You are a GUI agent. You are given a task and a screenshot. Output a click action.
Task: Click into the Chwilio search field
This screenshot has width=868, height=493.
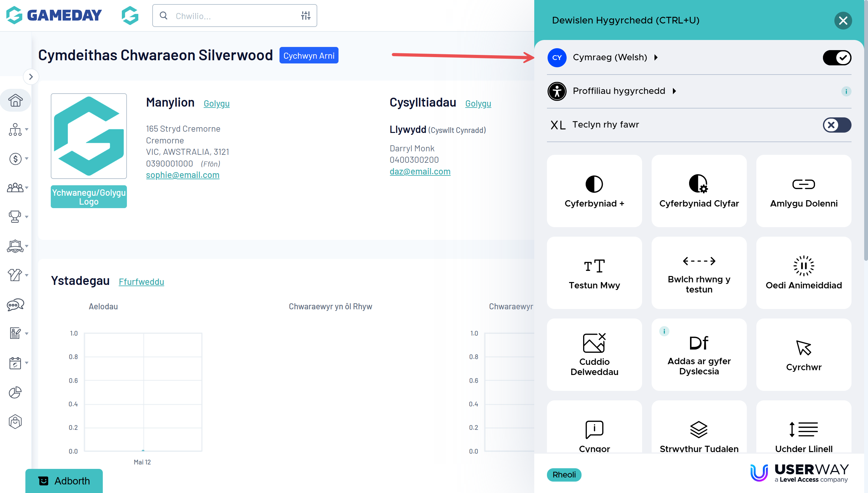(233, 16)
